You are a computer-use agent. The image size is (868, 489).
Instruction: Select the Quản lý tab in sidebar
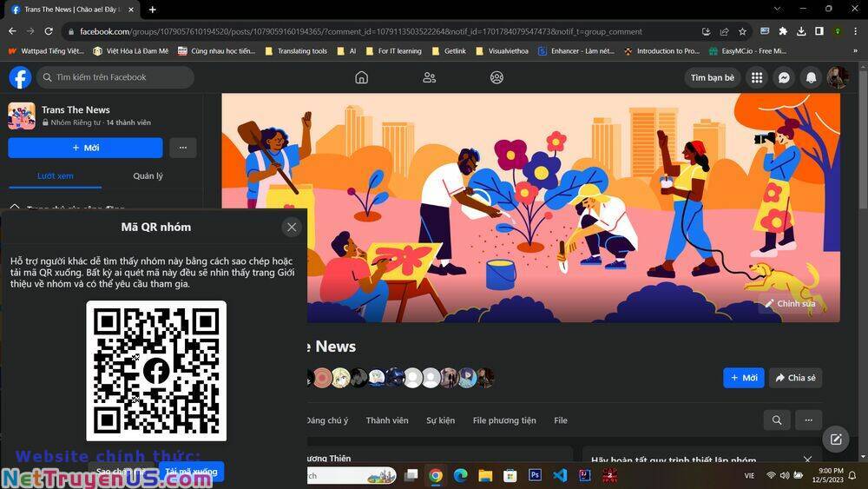(x=148, y=175)
